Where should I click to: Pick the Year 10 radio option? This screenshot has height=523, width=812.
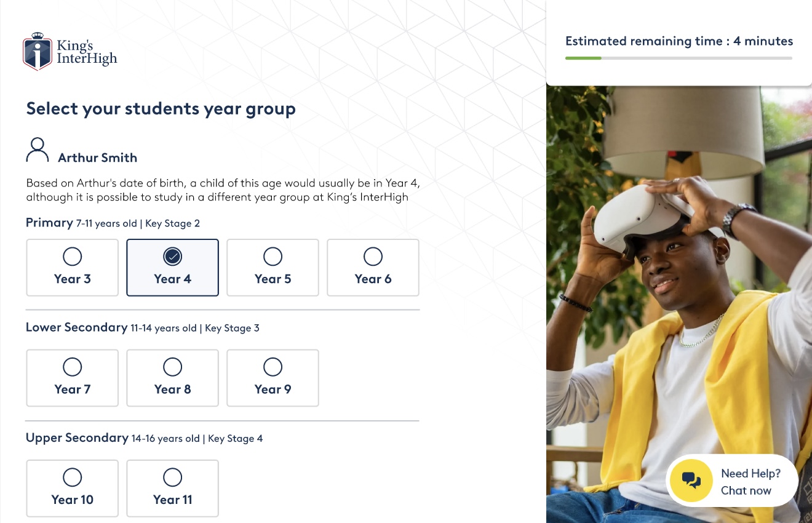pos(73,477)
